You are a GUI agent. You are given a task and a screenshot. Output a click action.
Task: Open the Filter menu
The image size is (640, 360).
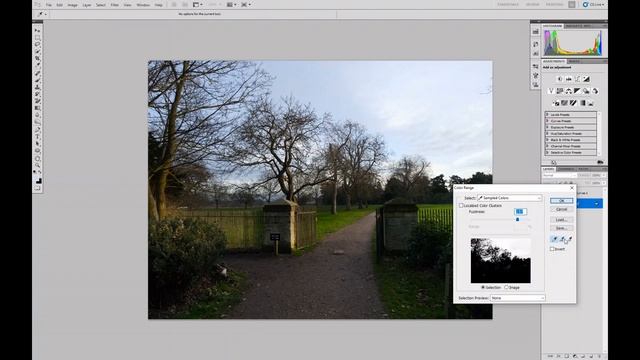(115, 5)
